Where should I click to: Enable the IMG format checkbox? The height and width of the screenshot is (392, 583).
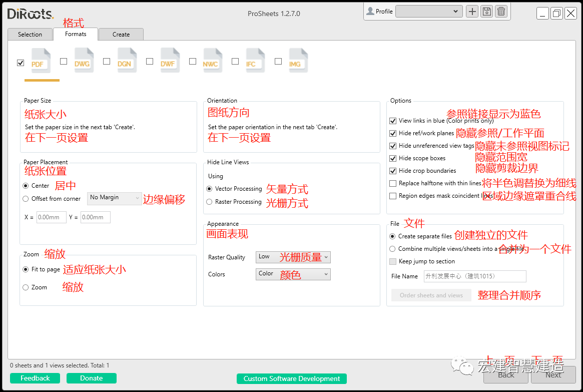(x=278, y=61)
